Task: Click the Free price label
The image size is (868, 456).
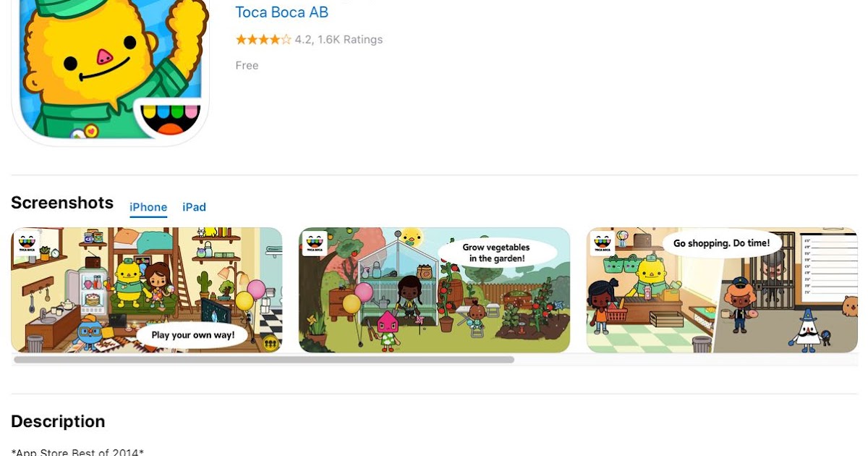Action: (247, 65)
